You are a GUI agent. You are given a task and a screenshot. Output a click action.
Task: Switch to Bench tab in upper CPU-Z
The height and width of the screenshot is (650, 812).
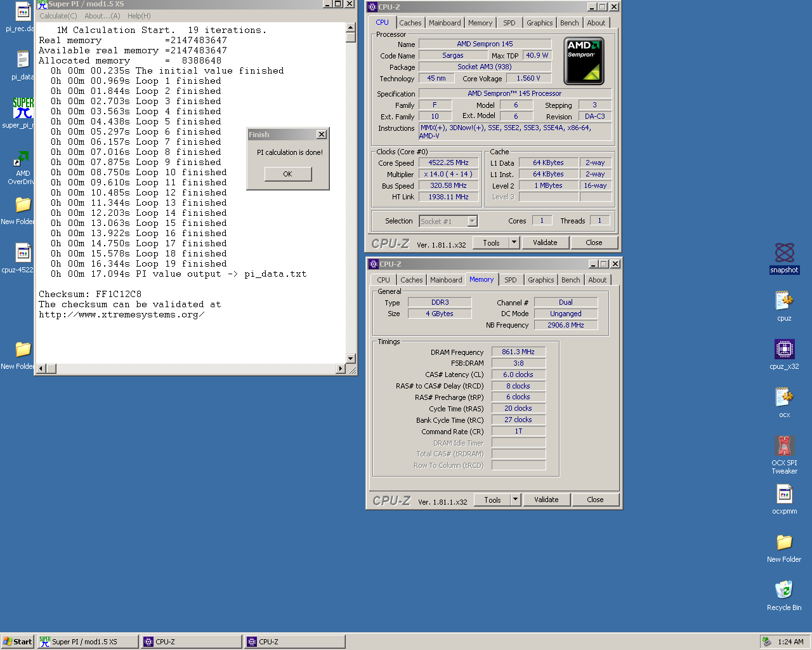pos(570,23)
